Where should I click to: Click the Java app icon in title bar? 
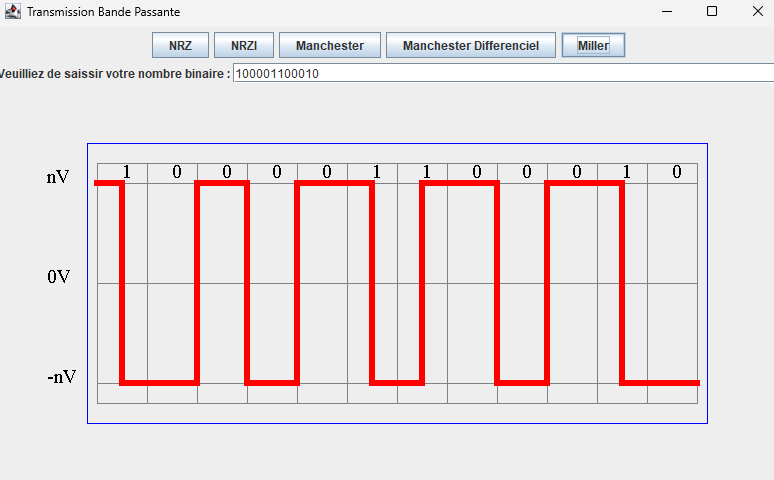(x=13, y=11)
